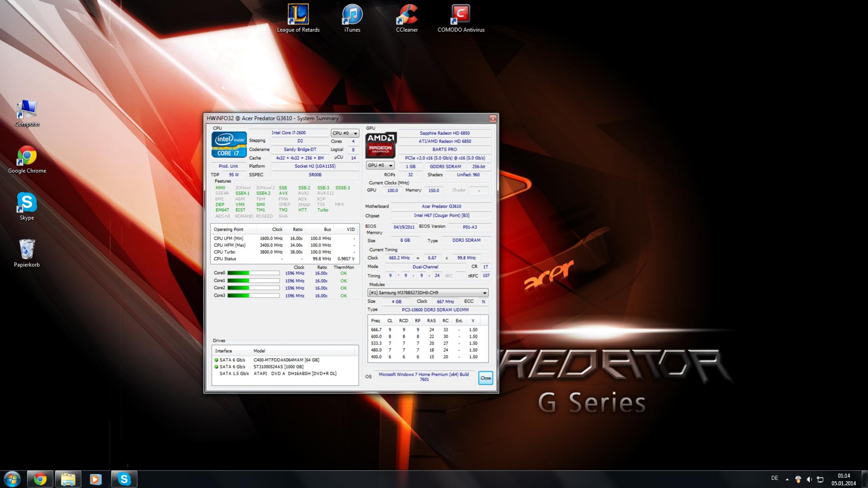This screenshot has height=488, width=868.
Task: Open the Windows Start menu orb
Action: click(12, 479)
